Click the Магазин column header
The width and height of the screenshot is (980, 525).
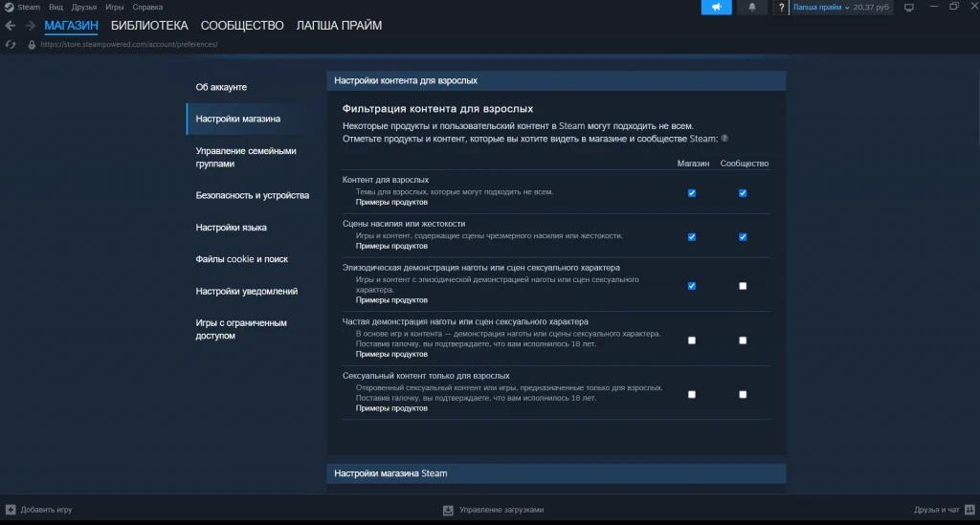coord(693,164)
